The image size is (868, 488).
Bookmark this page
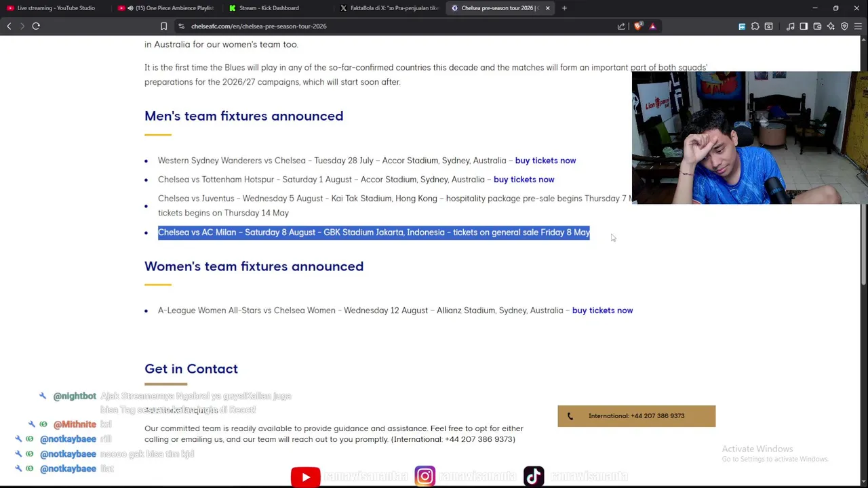click(163, 26)
